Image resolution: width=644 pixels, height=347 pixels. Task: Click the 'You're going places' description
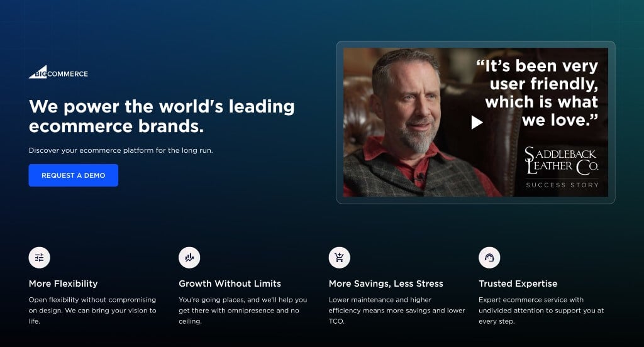(x=243, y=311)
